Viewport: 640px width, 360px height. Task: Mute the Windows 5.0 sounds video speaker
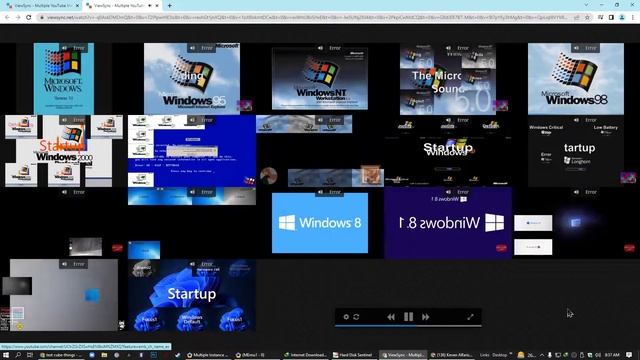point(449,48)
